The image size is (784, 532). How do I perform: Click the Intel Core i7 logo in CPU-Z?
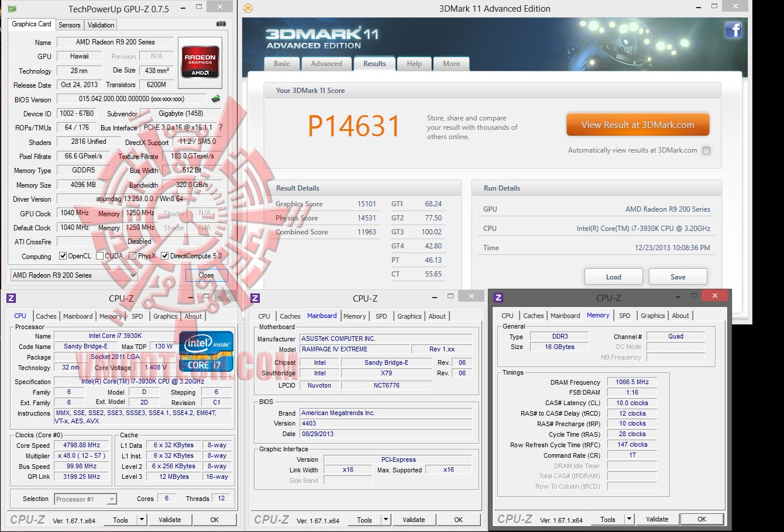[206, 351]
